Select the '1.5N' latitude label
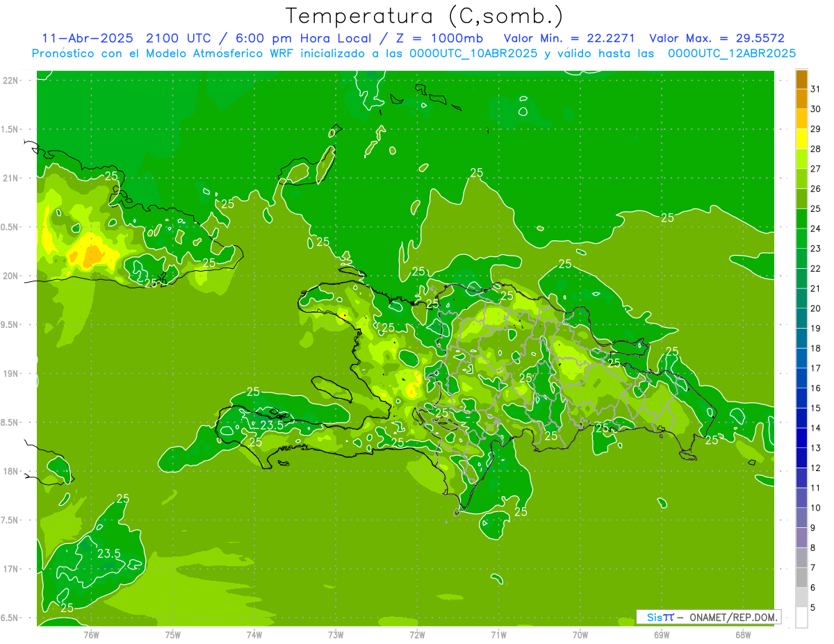The image size is (834, 644). coord(10,129)
